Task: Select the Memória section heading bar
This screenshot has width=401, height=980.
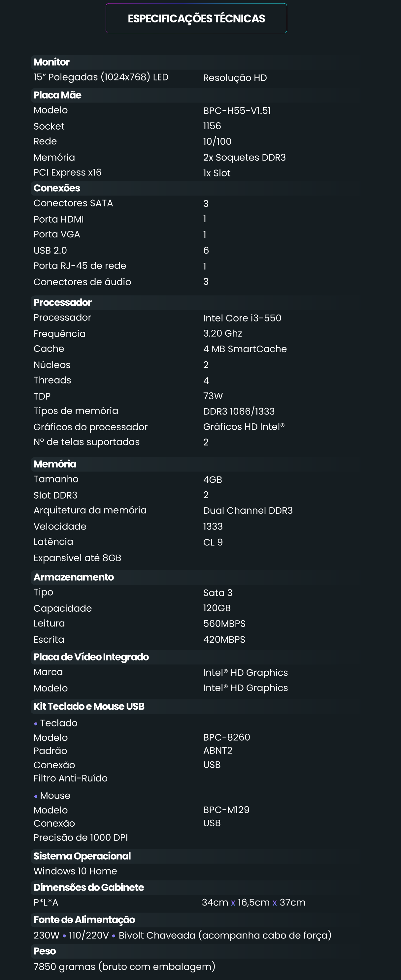Action: [x=55, y=464]
